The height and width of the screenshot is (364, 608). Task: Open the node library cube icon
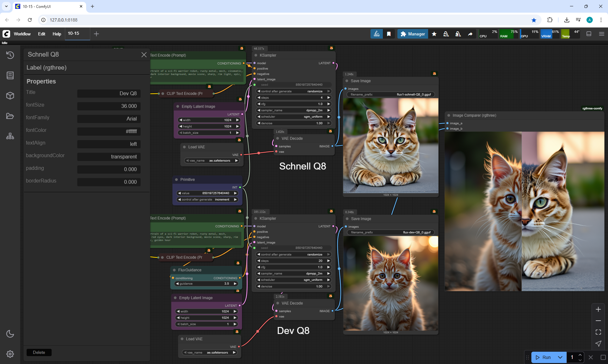[10, 96]
